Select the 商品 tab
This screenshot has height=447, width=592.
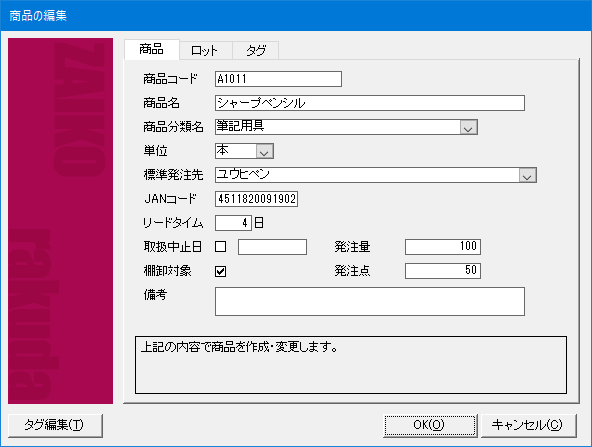152,49
